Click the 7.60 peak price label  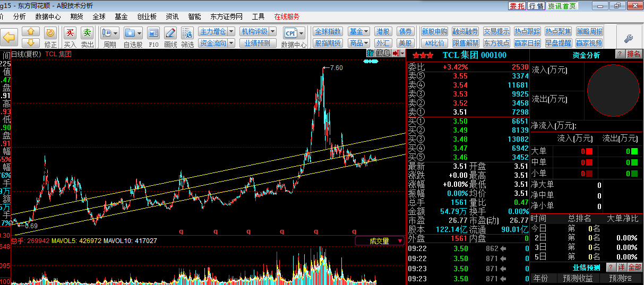point(337,68)
